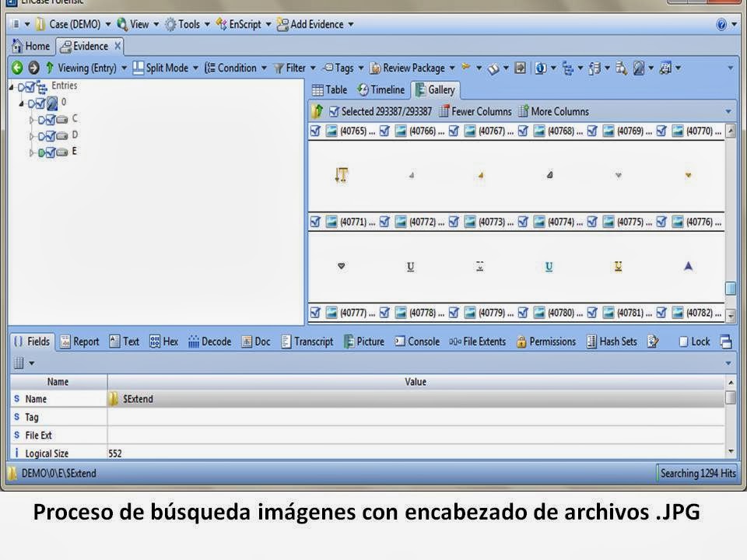Open the Filter dropdown arrow
The width and height of the screenshot is (747, 560).
tap(313, 68)
